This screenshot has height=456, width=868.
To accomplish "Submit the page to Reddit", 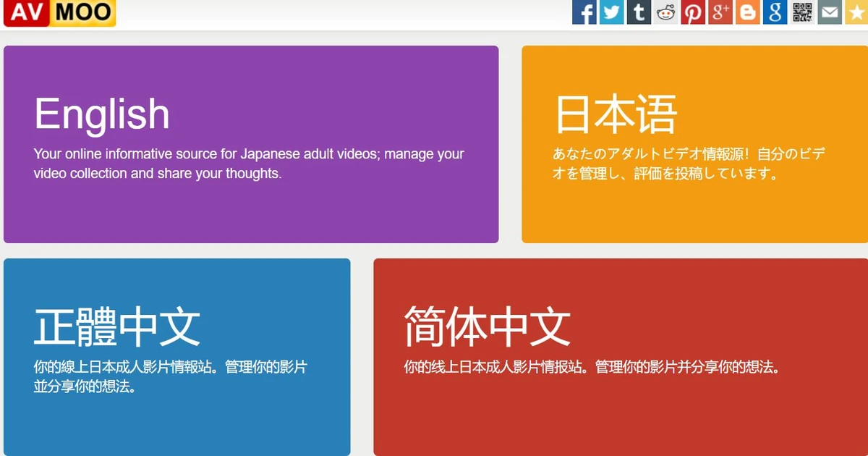I will click(x=665, y=12).
